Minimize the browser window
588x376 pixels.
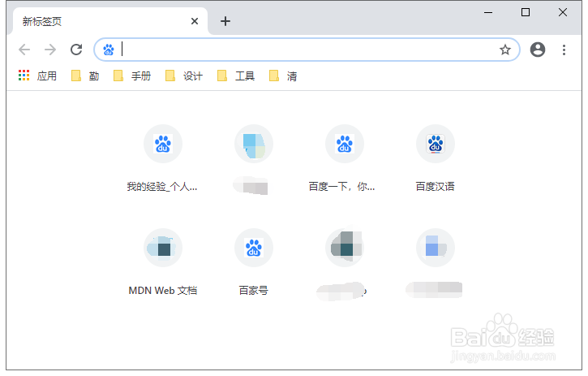click(488, 12)
